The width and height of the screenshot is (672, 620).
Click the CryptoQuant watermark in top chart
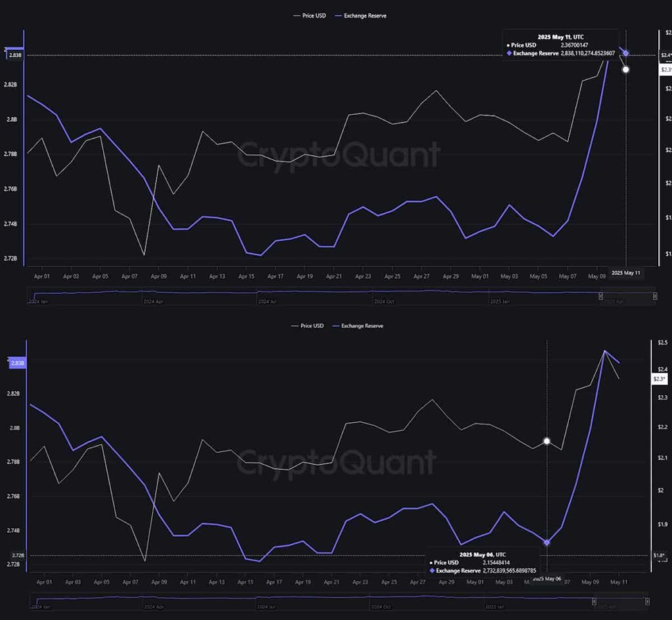(338, 155)
